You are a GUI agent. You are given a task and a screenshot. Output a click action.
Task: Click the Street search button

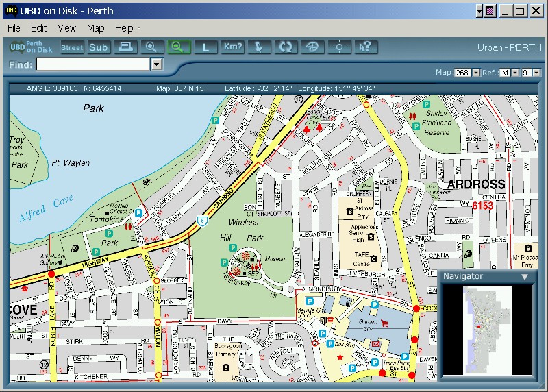[72, 47]
